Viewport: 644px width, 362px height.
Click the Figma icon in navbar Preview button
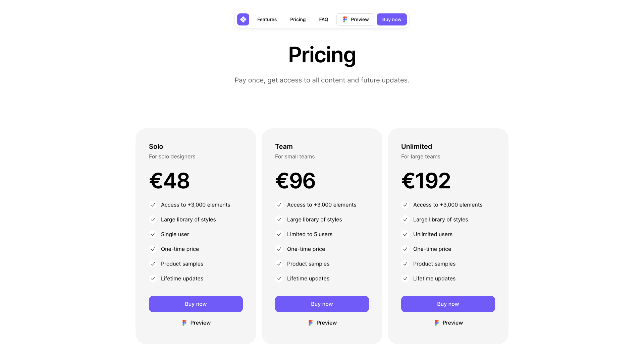pyautogui.click(x=345, y=19)
